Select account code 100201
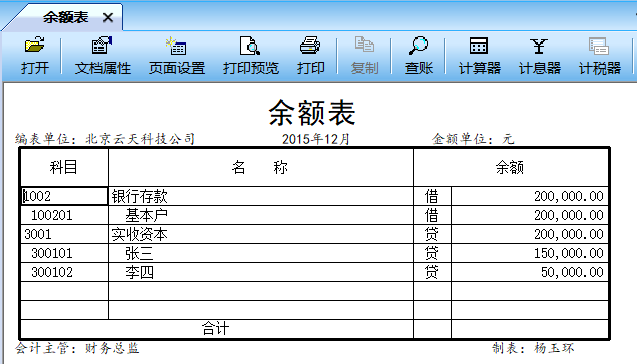Screen dimensions: 637x364 65,215
